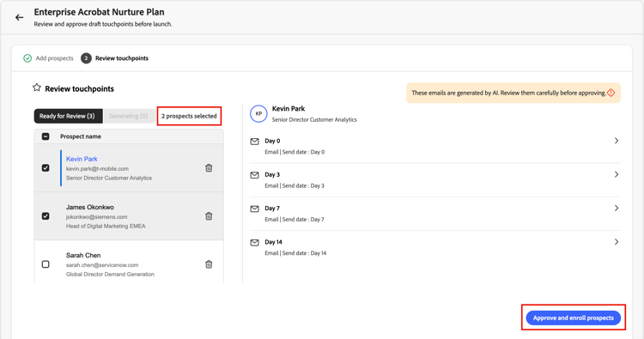Click the Day 7 touchpoint title

pyautogui.click(x=272, y=208)
